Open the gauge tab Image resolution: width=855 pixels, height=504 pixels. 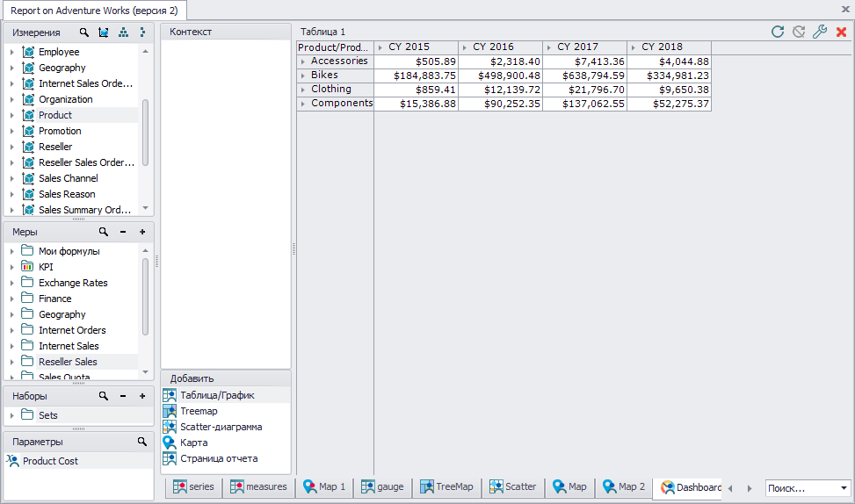coord(383,487)
